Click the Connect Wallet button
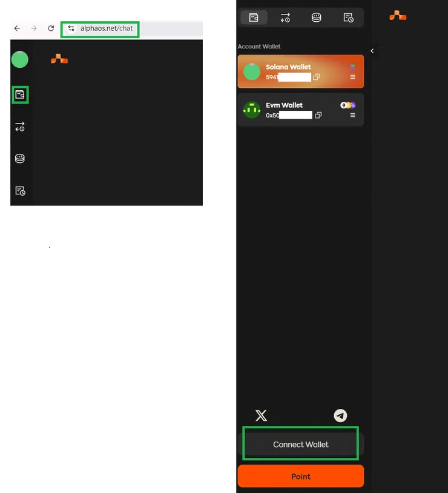The image size is (448, 493). pos(300,445)
